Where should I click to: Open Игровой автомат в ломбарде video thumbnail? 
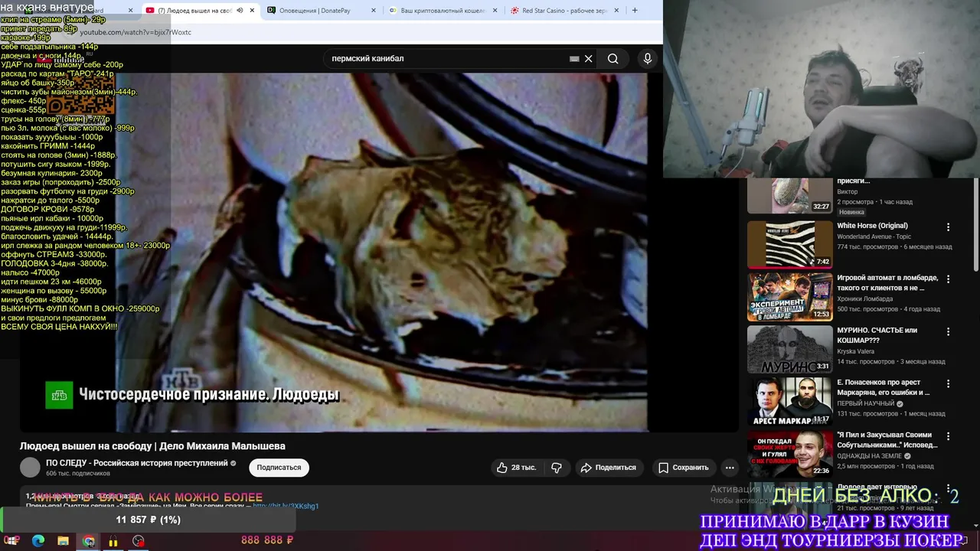[789, 297]
